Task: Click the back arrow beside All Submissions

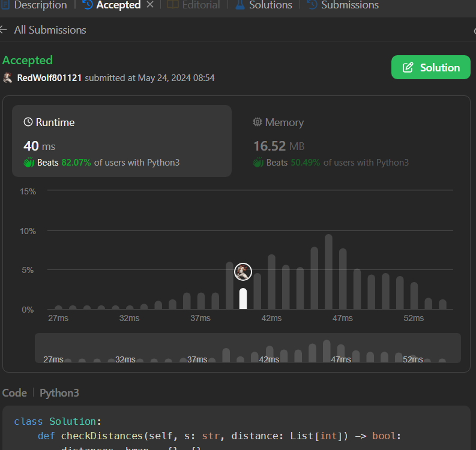Action: tap(4, 30)
